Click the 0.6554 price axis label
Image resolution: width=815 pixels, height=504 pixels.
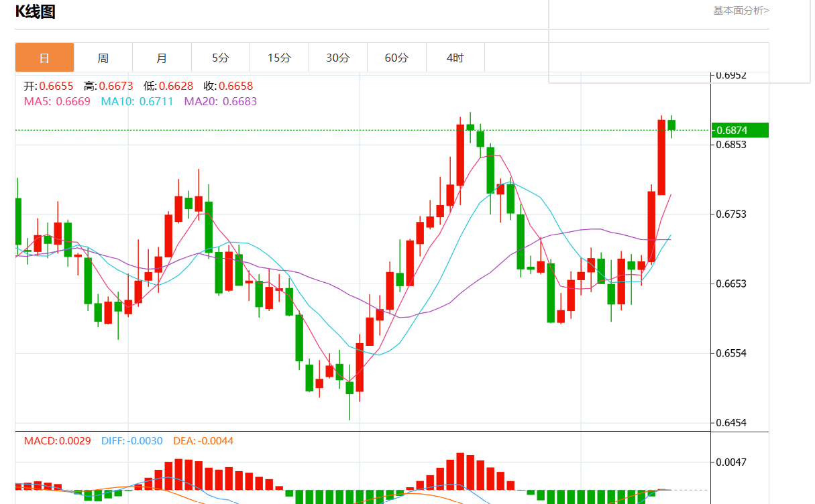click(x=731, y=353)
